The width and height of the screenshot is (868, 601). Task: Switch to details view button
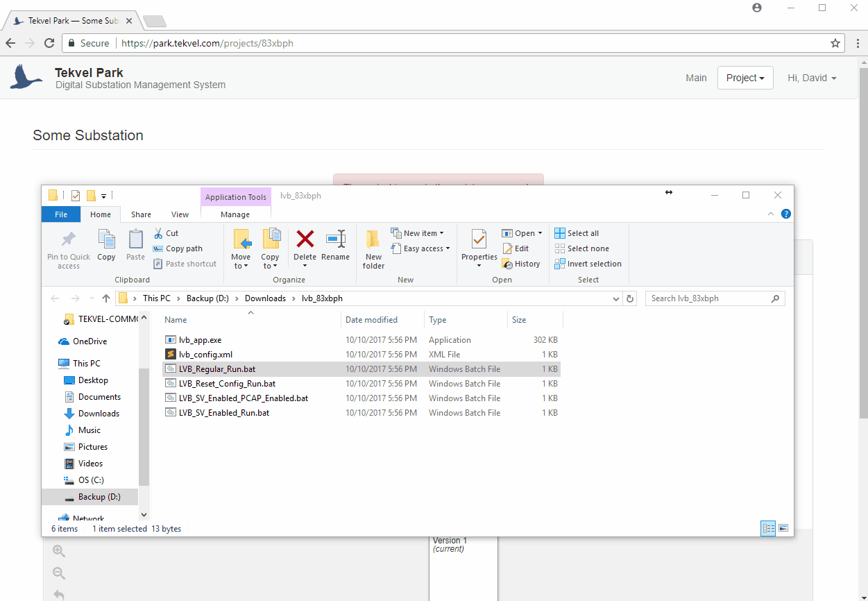tap(769, 528)
